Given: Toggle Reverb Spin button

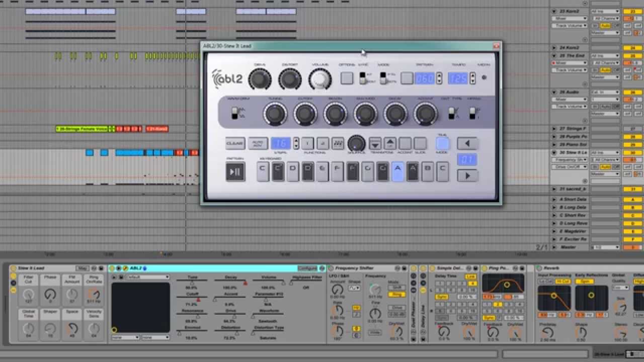Looking at the screenshot, I should click(x=584, y=282).
